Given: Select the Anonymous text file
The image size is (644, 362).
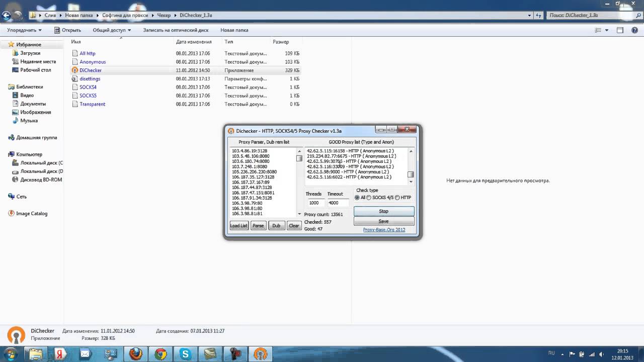Looking at the screenshot, I should [x=93, y=62].
